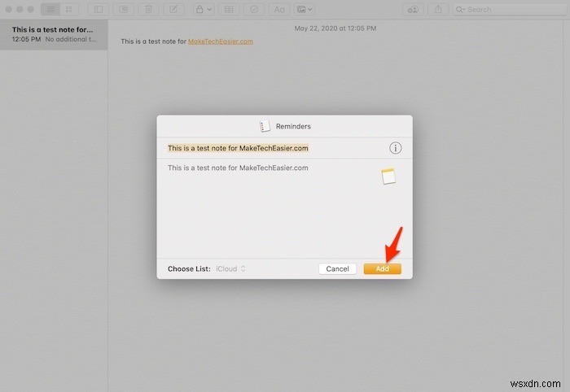Click the add people collaboration icon
The height and width of the screenshot is (392, 570).
(x=413, y=10)
